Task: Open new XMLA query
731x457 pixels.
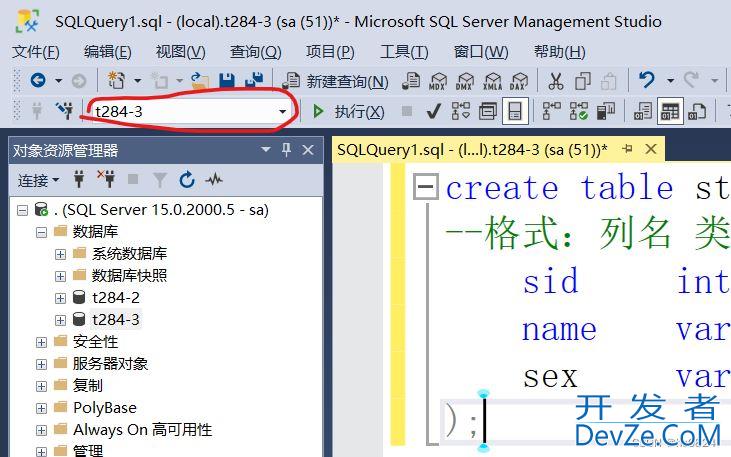Action: click(492, 81)
